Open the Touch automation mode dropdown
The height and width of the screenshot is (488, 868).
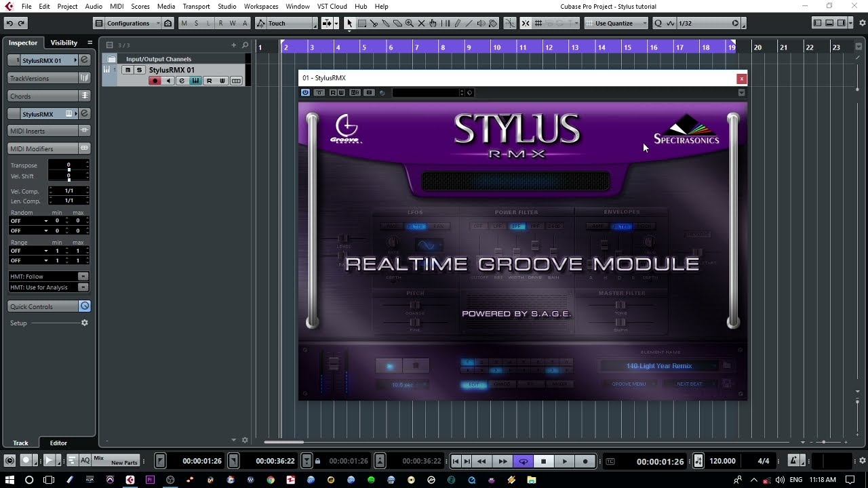[286, 23]
